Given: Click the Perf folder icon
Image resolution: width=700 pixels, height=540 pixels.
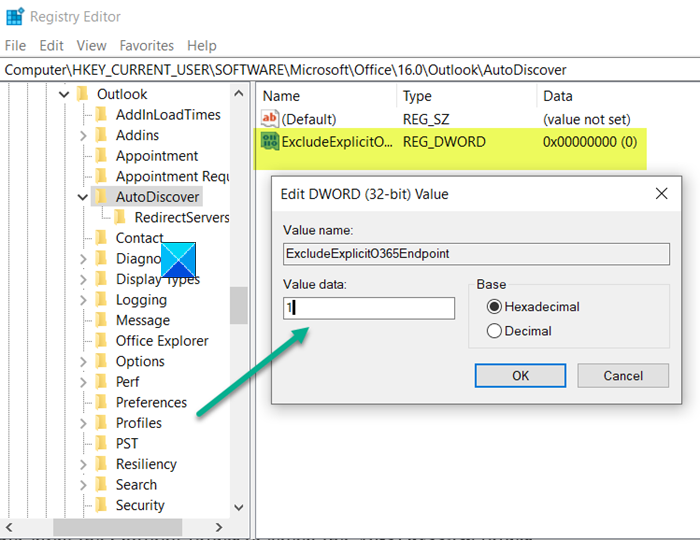Looking at the screenshot, I should [x=102, y=382].
